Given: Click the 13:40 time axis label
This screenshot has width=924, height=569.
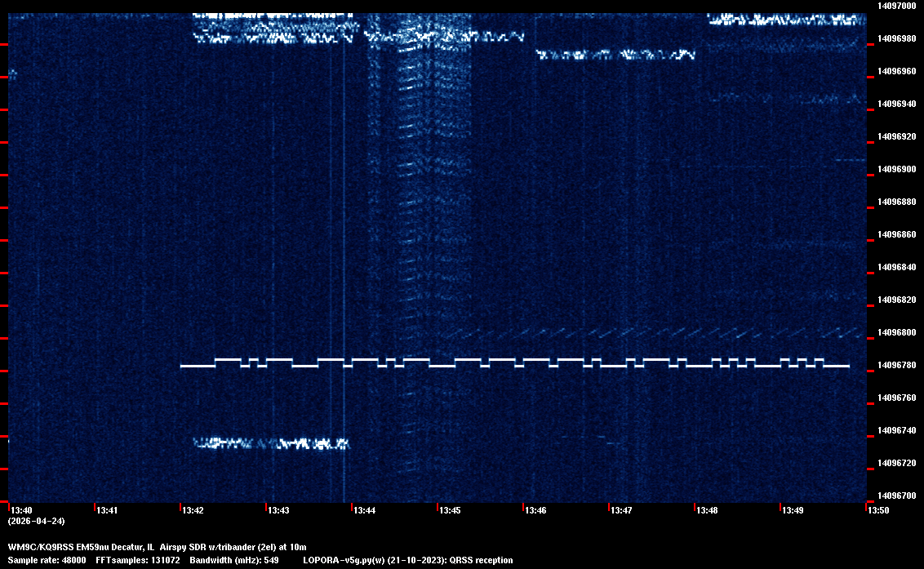Looking at the screenshot, I should 20,511.
